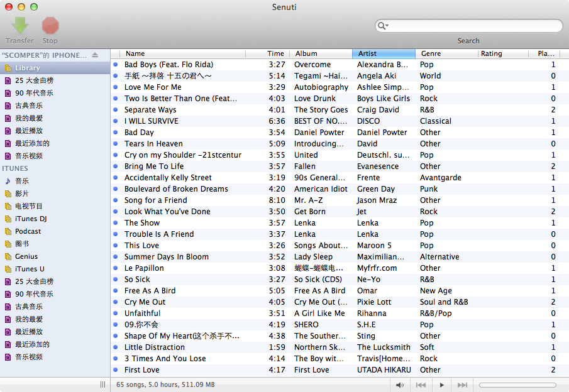This screenshot has height=392, width=569.
Task: Open 最近添加的 playlist under the ITUNES section
Action: [55, 344]
